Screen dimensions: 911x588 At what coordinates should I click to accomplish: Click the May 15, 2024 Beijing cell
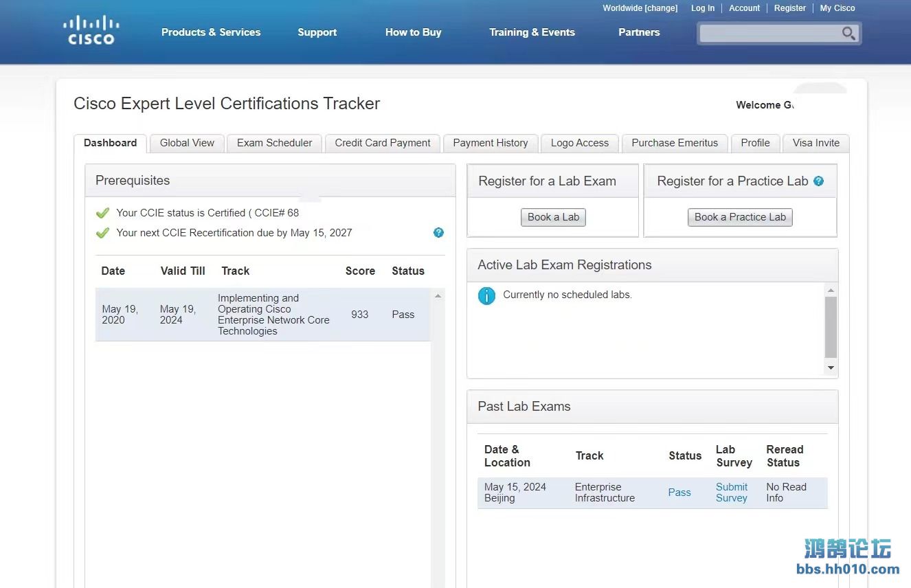pos(515,493)
